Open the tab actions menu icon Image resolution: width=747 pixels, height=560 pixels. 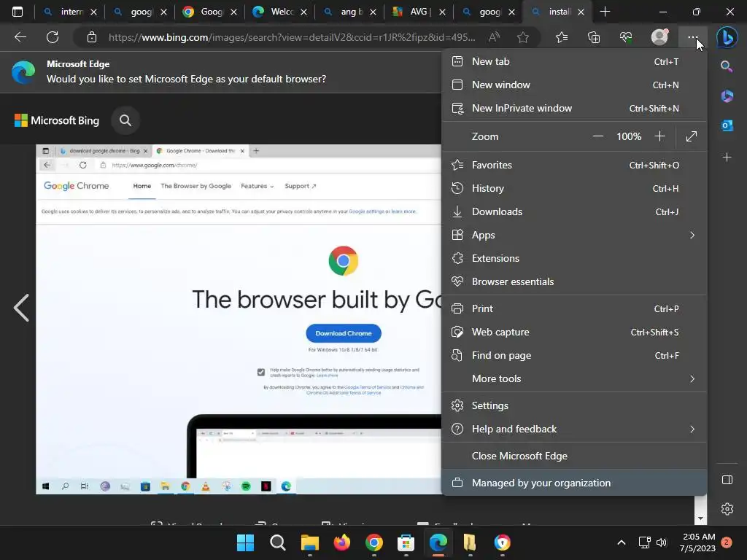click(x=18, y=12)
